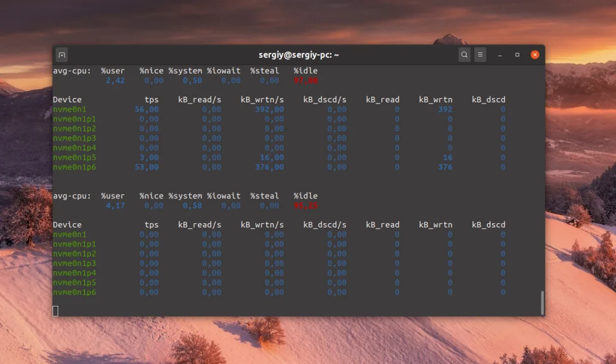Click the %user value 4,17
616x364 pixels.
115,205
